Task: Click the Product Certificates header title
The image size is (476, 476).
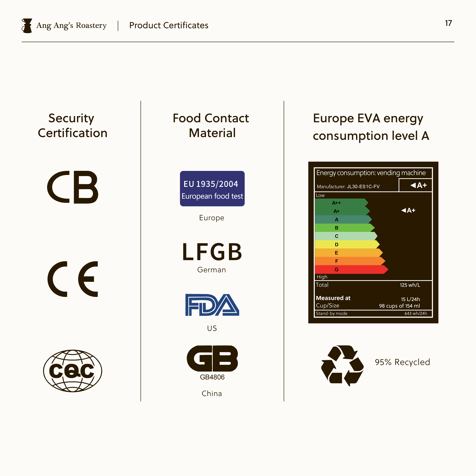Action: 169,25
